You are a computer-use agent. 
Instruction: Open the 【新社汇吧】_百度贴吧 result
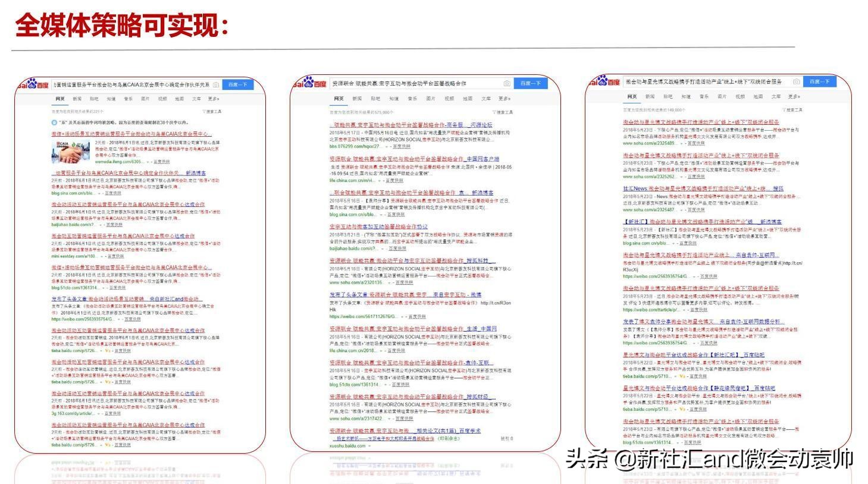[694, 355]
